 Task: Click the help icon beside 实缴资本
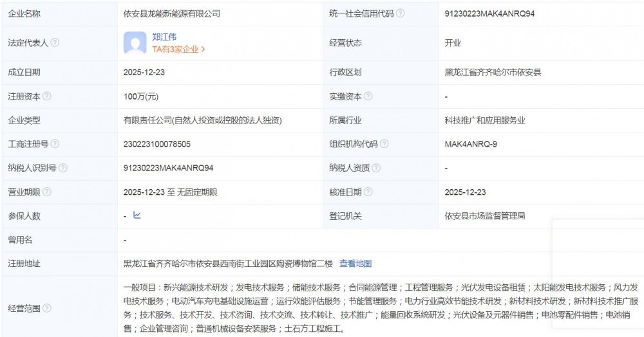(368, 96)
